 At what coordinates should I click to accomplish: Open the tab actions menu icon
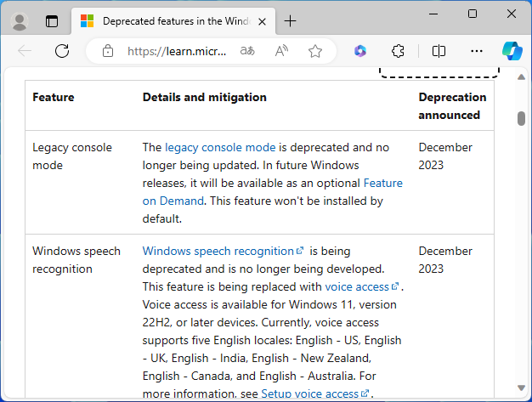[x=52, y=20]
